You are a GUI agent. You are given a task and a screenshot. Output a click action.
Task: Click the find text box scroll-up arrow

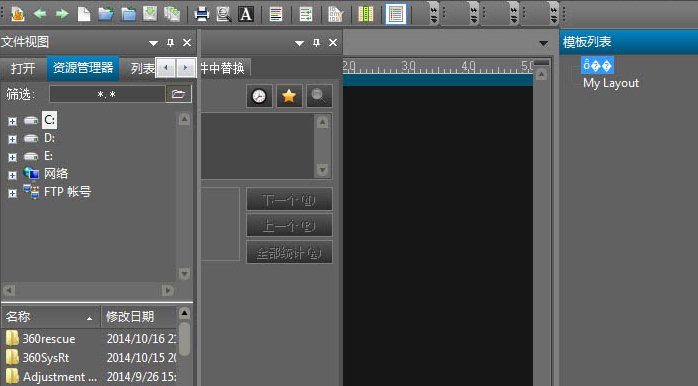pos(323,122)
